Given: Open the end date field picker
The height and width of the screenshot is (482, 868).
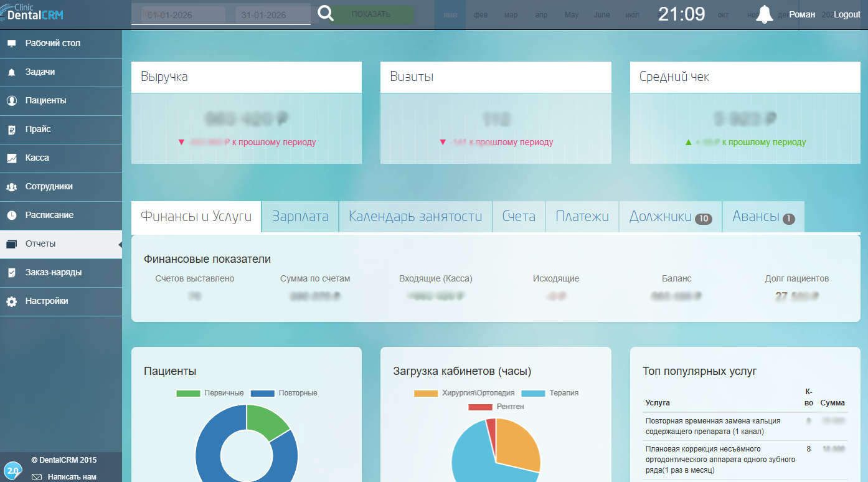Looking at the screenshot, I should 273,15.
